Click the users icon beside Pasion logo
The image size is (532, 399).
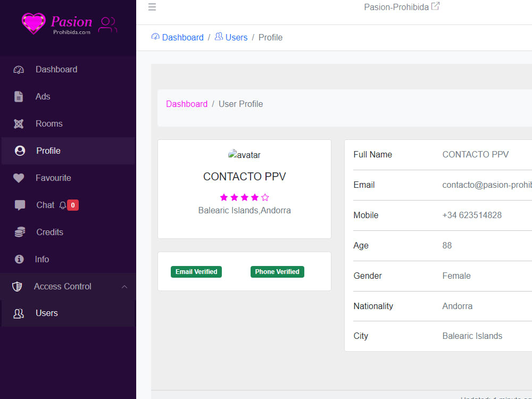point(107,25)
